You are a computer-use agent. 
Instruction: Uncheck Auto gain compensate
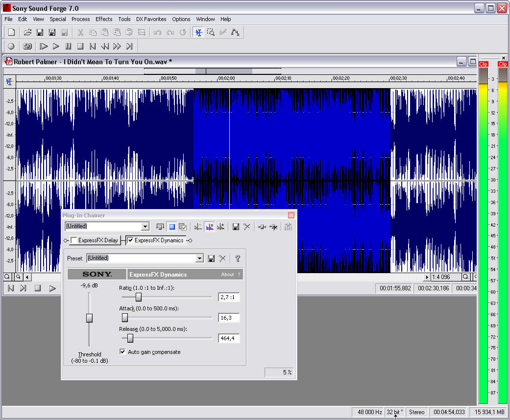point(122,352)
